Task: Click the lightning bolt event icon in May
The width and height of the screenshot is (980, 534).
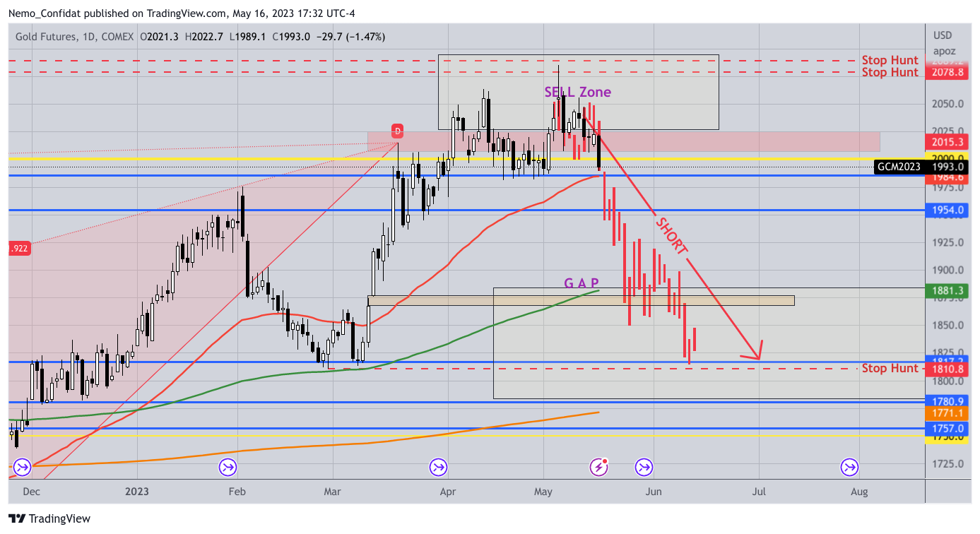Action: (x=599, y=466)
